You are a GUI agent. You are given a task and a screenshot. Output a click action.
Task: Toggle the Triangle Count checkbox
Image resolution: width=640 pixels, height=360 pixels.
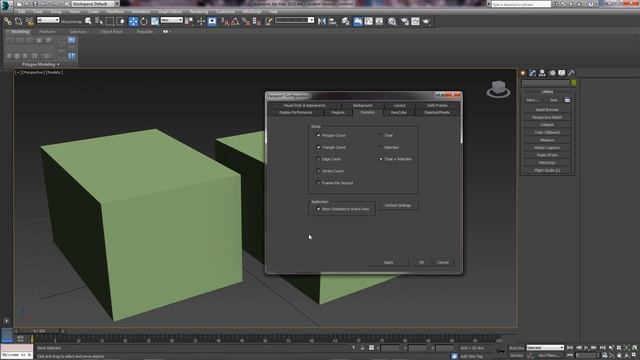click(318, 147)
